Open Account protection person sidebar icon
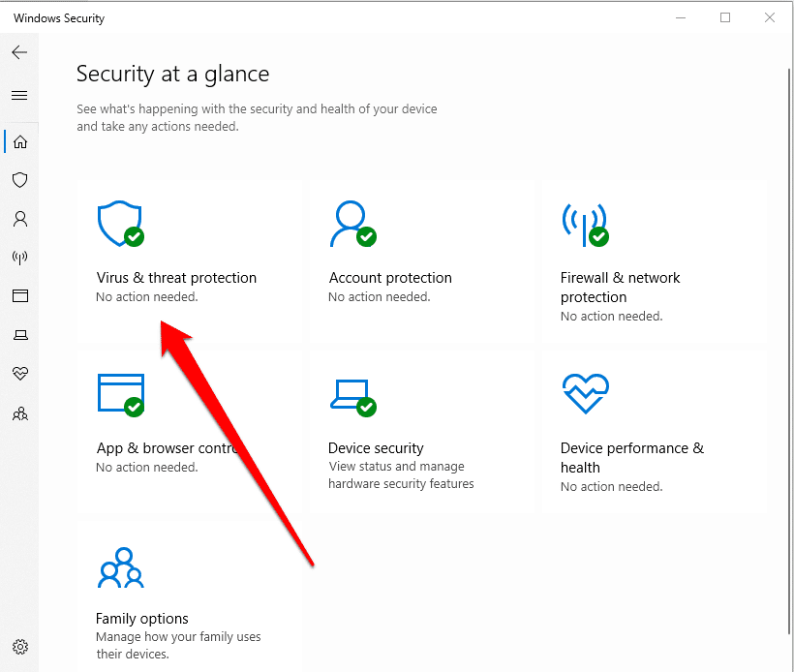This screenshot has width=794, height=672. [x=19, y=219]
